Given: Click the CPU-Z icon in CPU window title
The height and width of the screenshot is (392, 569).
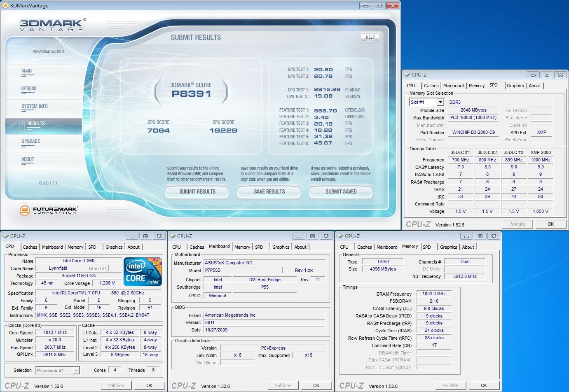Looking at the screenshot, I should pyautogui.click(x=6, y=236).
